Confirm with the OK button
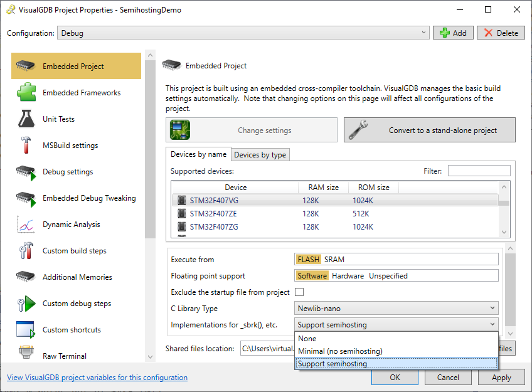Screen dimensions: 532x392 pyautogui.click(x=395, y=378)
